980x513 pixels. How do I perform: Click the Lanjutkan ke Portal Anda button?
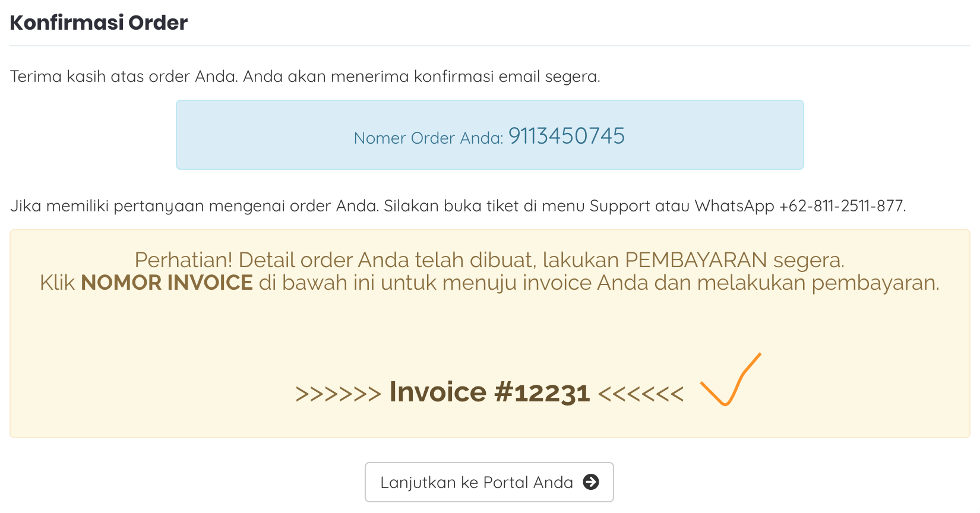coord(489,482)
